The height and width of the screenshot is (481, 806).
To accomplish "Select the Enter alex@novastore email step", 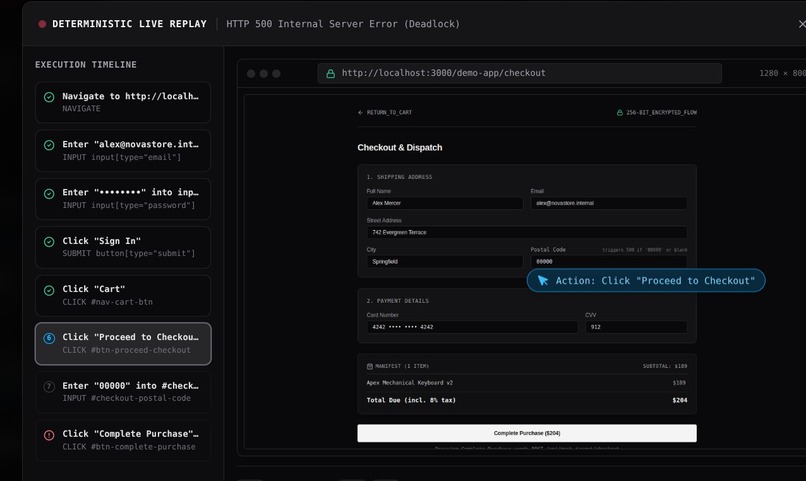I will (x=123, y=150).
